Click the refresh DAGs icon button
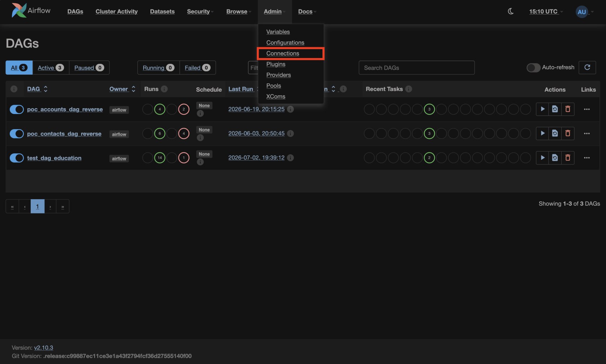 tap(587, 67)
